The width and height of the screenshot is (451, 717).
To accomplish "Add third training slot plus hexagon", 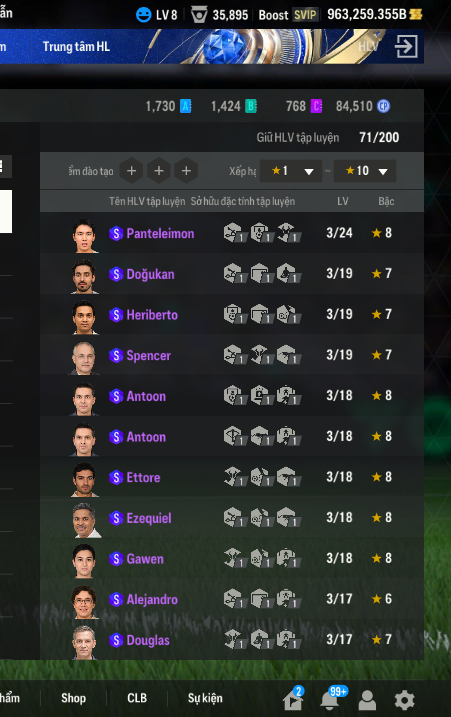I will coord(186,171).
